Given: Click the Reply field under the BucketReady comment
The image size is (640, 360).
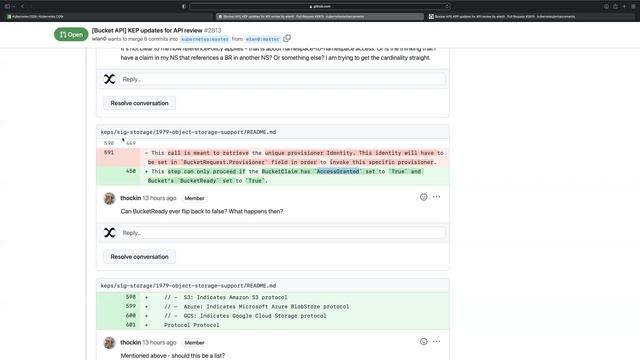Looking at the screenshot, I should pos(282,233).
